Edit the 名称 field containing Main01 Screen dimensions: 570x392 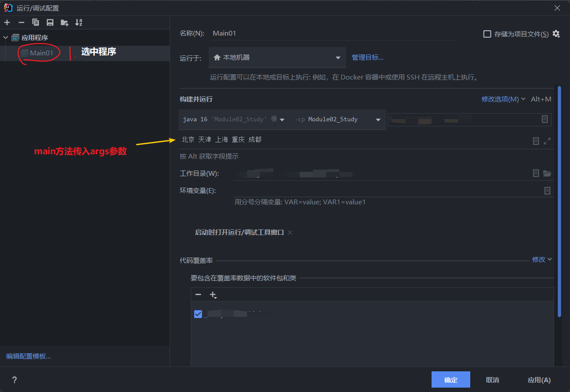pos(333,33)
